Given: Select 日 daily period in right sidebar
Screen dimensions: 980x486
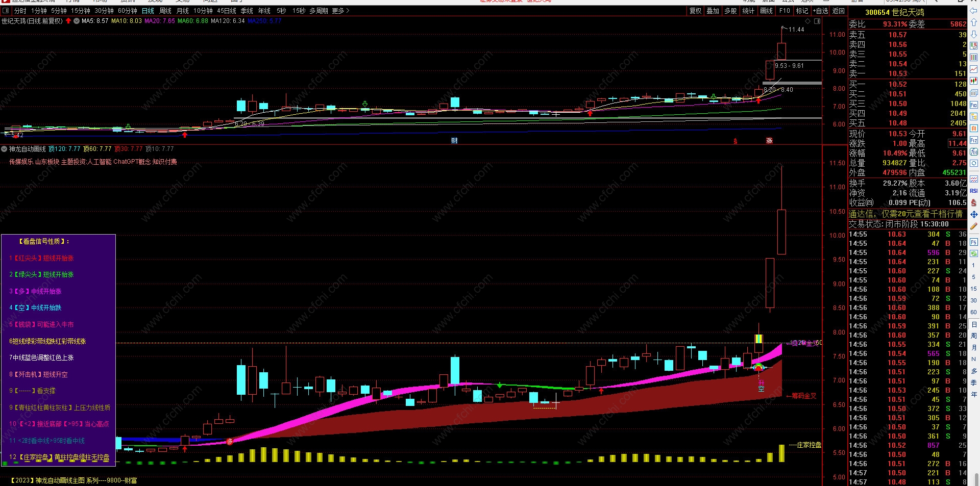Looking at the screenshot, I should point(974,324).
